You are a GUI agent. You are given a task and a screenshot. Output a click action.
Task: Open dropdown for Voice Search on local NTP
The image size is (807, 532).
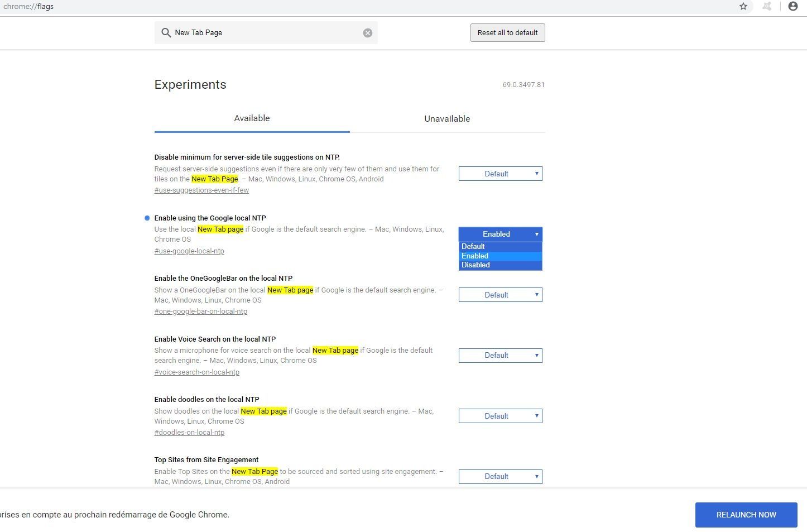[x=500, y=355]
